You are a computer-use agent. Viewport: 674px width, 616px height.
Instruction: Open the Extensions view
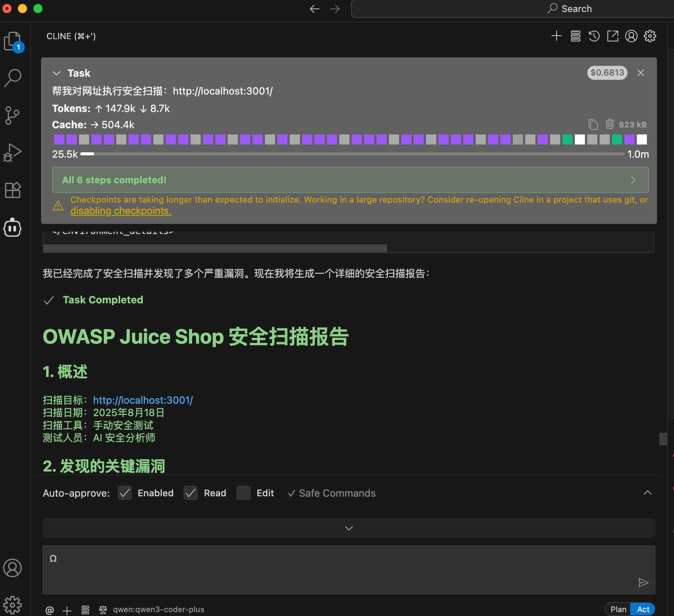click(x=13, y=190)
